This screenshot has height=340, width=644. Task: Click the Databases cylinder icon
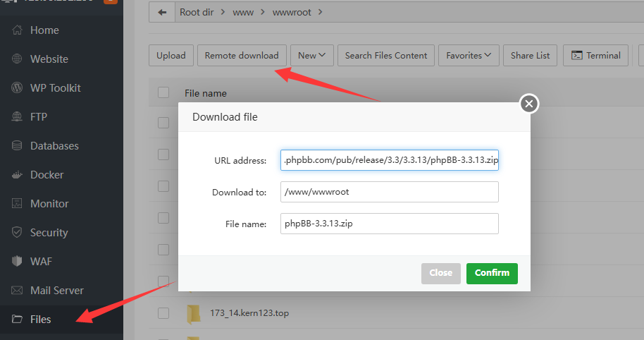(x=17, y=145)
